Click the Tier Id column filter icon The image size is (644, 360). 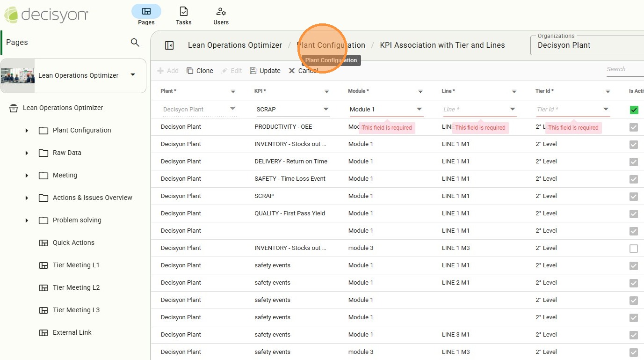point(608,91)
